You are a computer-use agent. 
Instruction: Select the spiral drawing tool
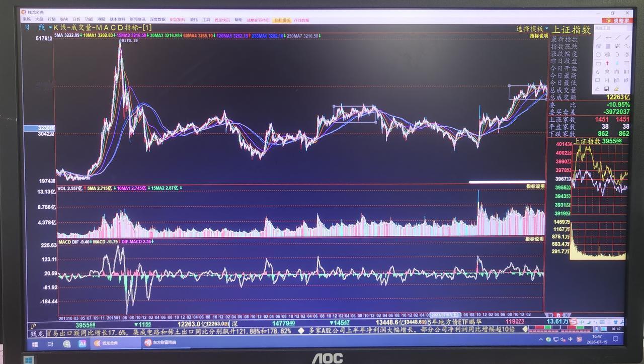click(627, 55)
